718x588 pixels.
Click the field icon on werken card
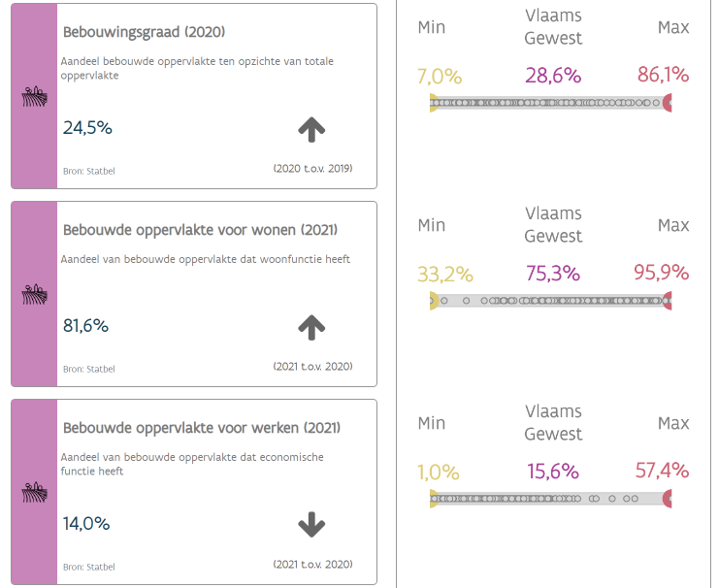(x=34, y=492)
